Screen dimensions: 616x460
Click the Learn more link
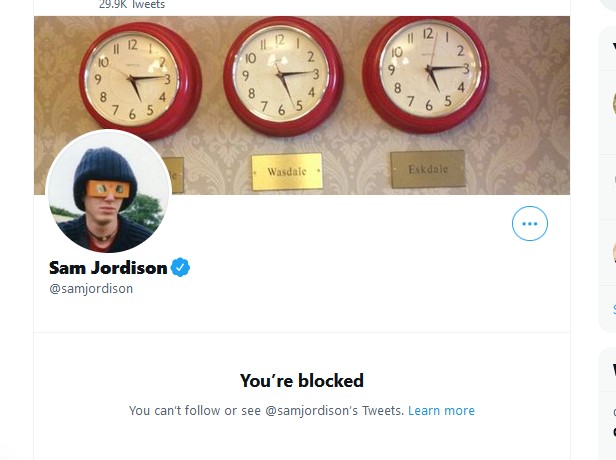pos(441,411)
